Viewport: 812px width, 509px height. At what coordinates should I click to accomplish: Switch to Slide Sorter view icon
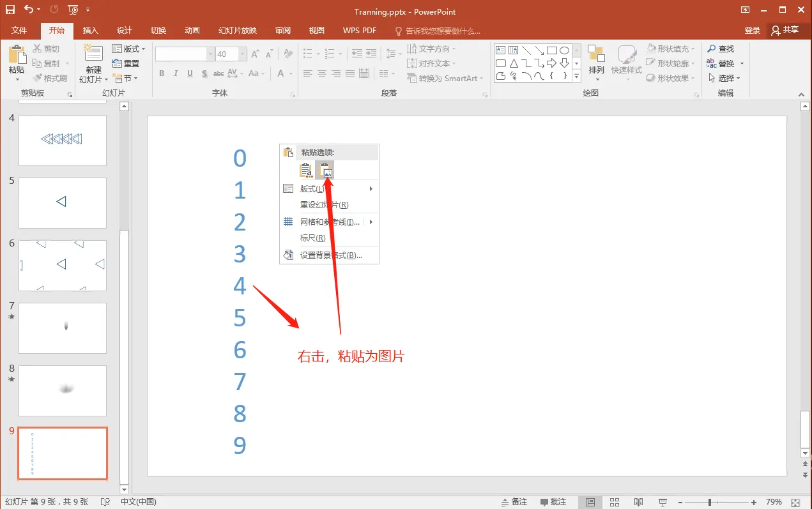615,502
